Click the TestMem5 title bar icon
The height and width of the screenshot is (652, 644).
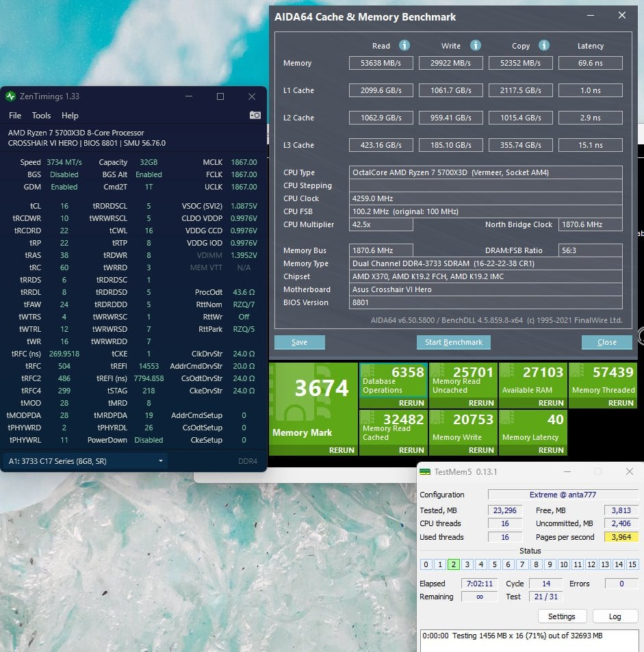[x=425, y=471]
